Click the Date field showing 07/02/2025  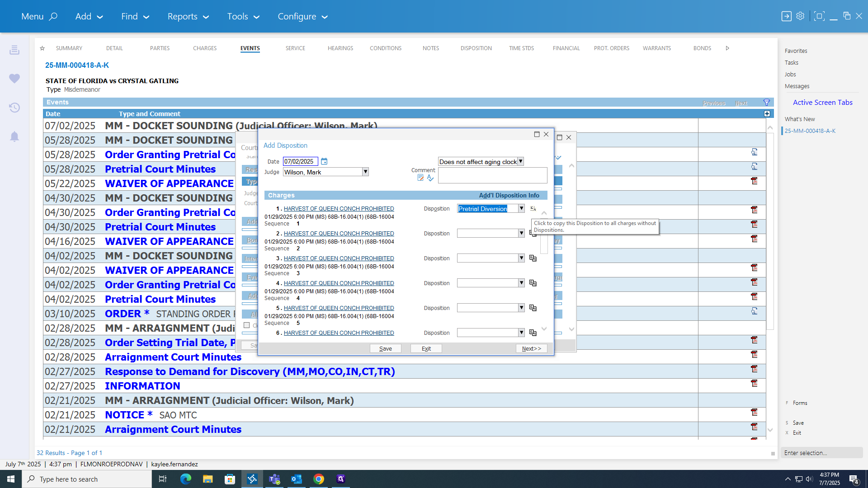(x=300, y=161)
